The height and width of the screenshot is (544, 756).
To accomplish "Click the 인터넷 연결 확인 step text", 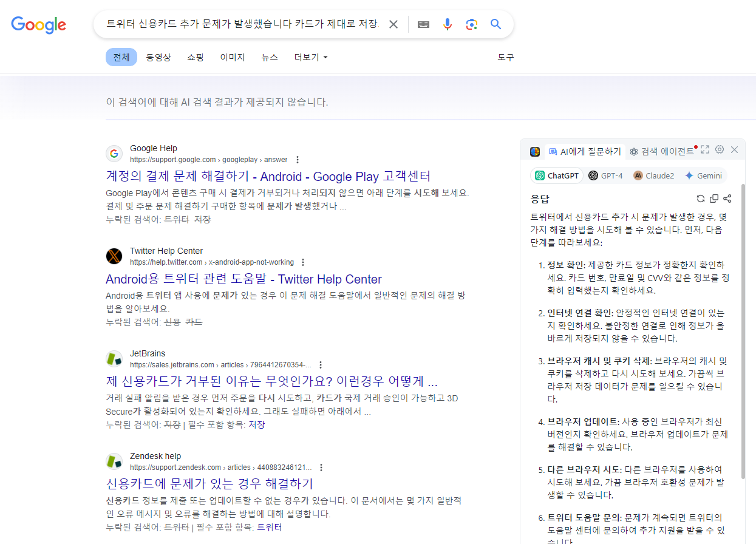I will pos(636,325).
